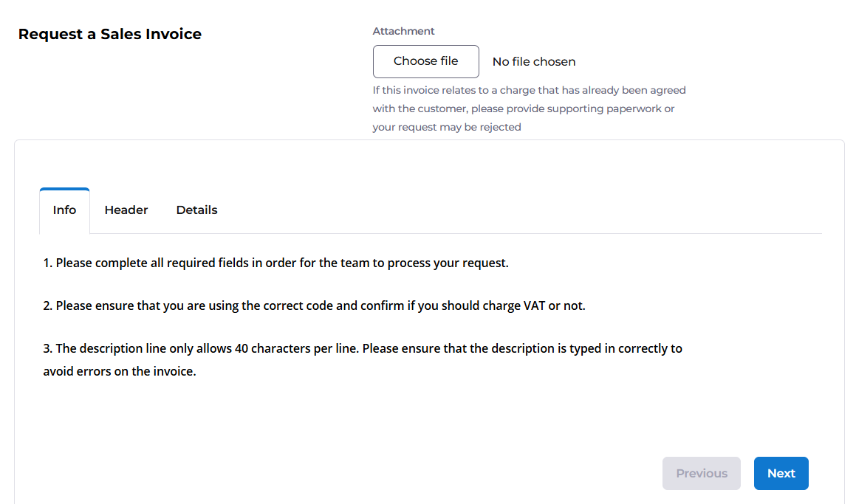Click instruction 3 about 40 characters

pyautogui.click(x=363, y=359)
